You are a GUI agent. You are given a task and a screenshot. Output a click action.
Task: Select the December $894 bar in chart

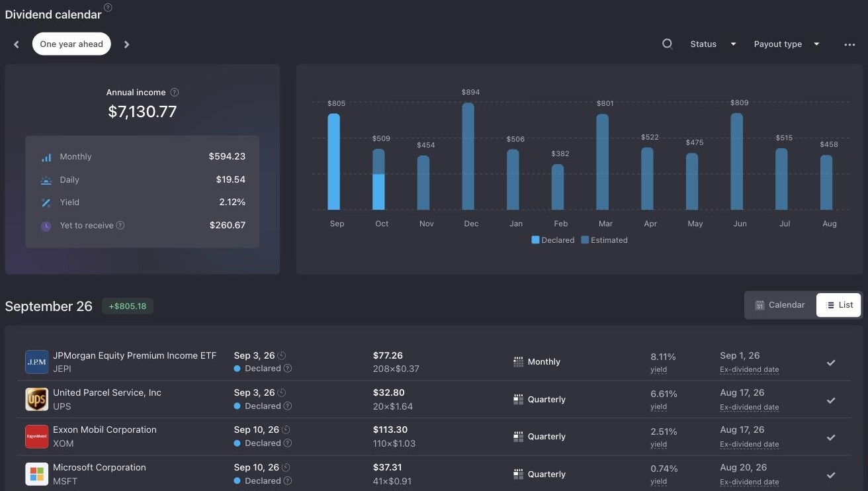click(468, 156)
